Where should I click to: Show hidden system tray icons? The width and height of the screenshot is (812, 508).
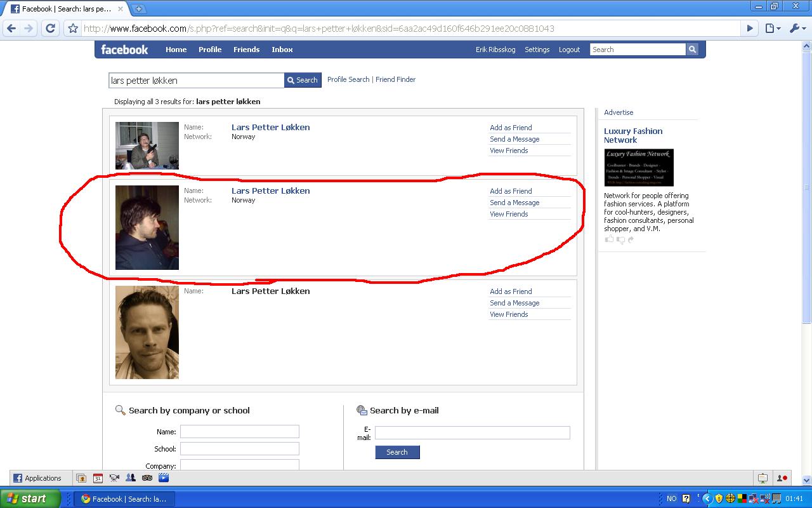[x=707, y=498]
